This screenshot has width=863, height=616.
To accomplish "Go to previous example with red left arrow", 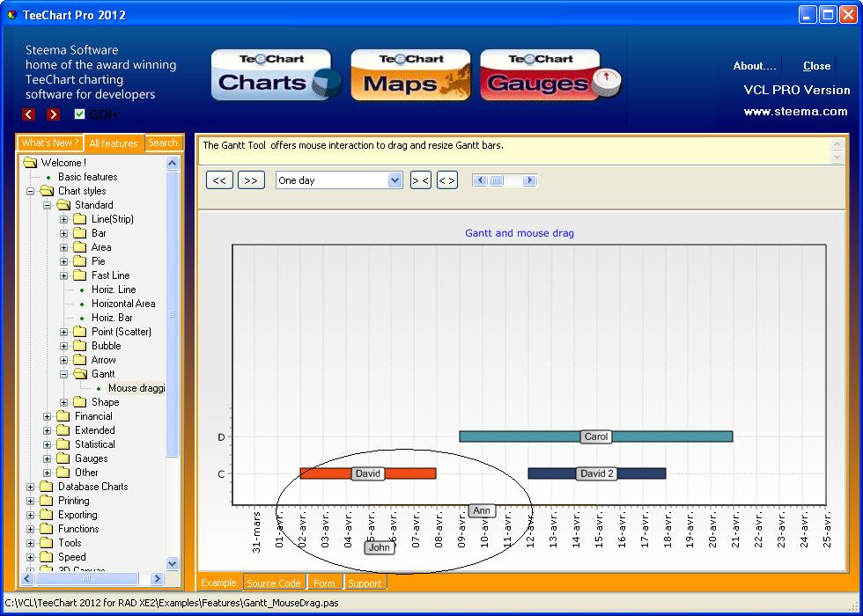I will 28,114.
